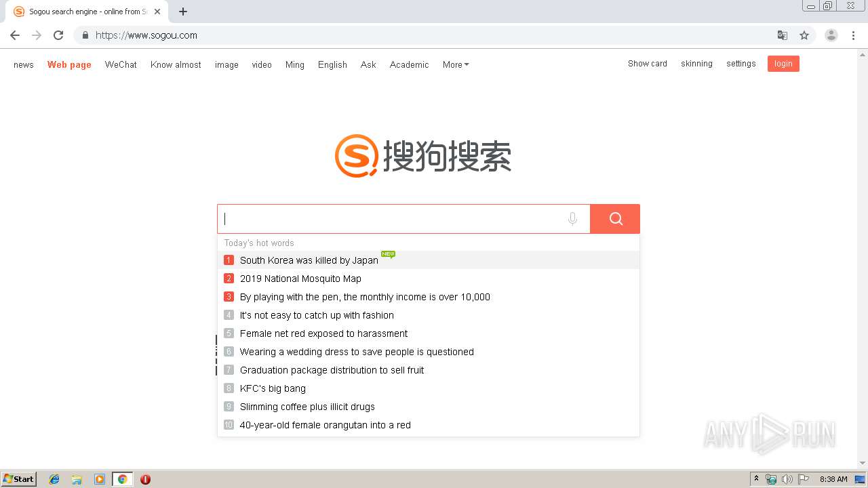Viewport: 868px width, 488px height.
Task: Choose Slimming coffee plus illicit drugs
Action: (428, 407)
